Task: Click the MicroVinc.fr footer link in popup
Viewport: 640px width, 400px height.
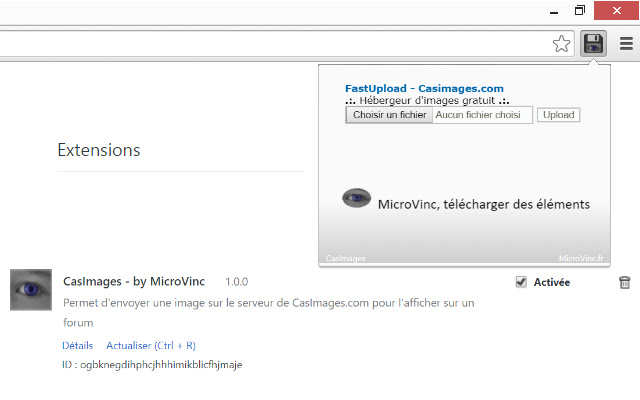Action: coord(581,258)
